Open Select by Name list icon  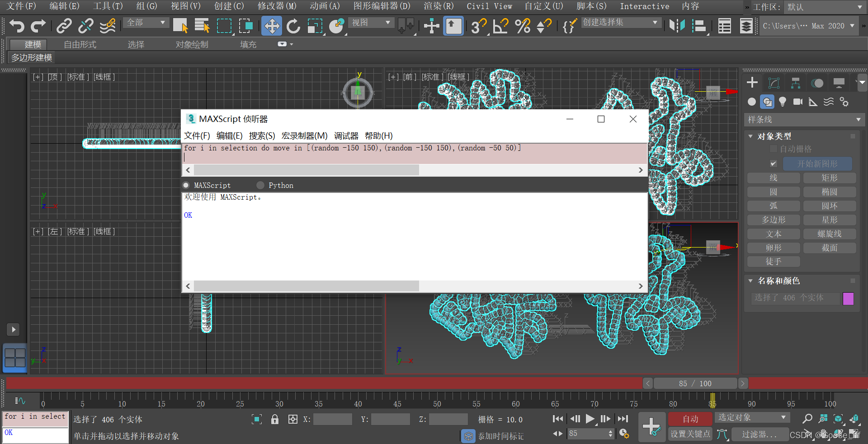(202, 26)
